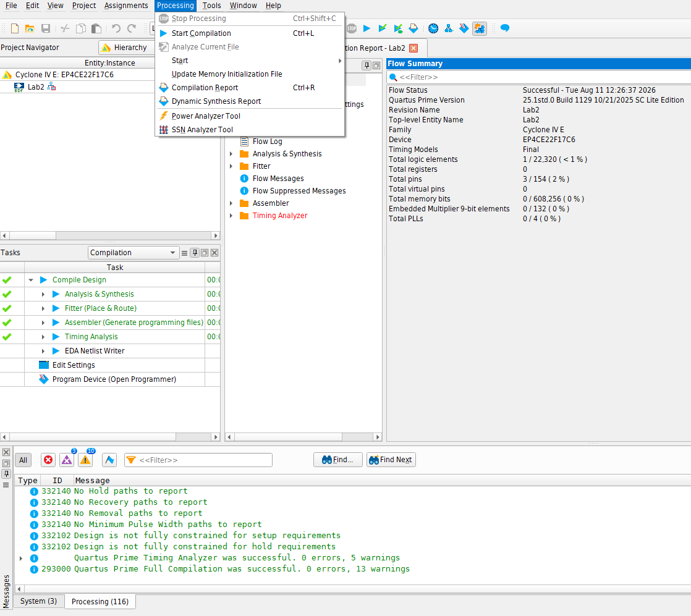Select Start Compilation menu entry
This screenshot has width=691, height=616.
click(x=250, y=33)
